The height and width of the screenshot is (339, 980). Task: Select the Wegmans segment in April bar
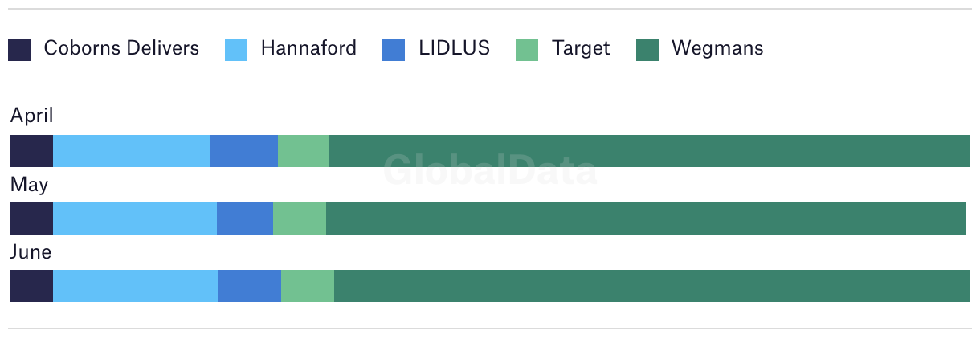coord(650,151)
